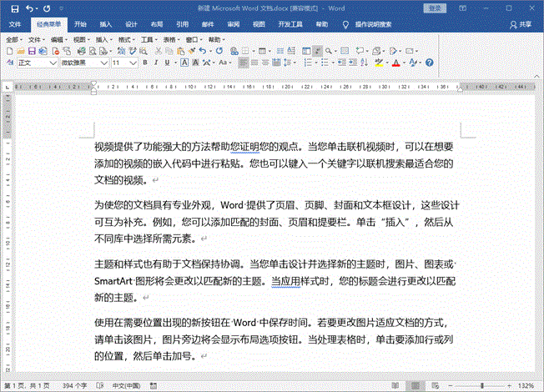544x392 pixels.
Task: Expand the 正文 style dropdown
Action: [x=53, y=63]
